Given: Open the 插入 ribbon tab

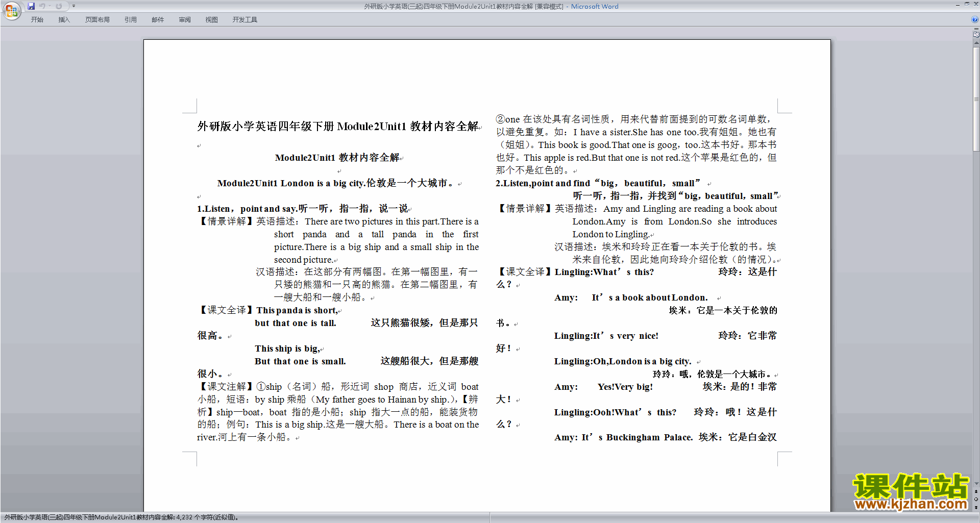Looking at the screenshot, I should click(64, 20).
